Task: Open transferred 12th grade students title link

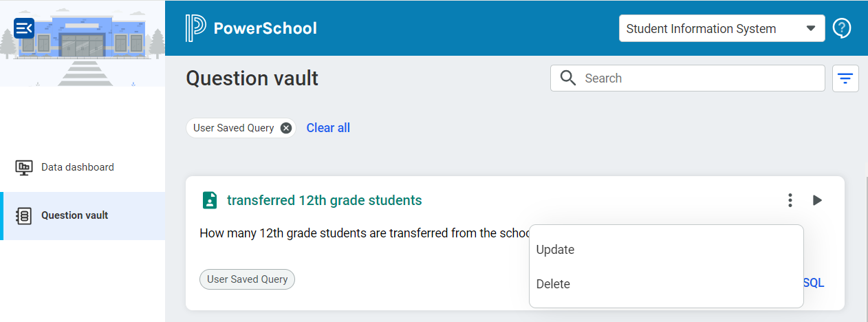Action: click(324, 200)
